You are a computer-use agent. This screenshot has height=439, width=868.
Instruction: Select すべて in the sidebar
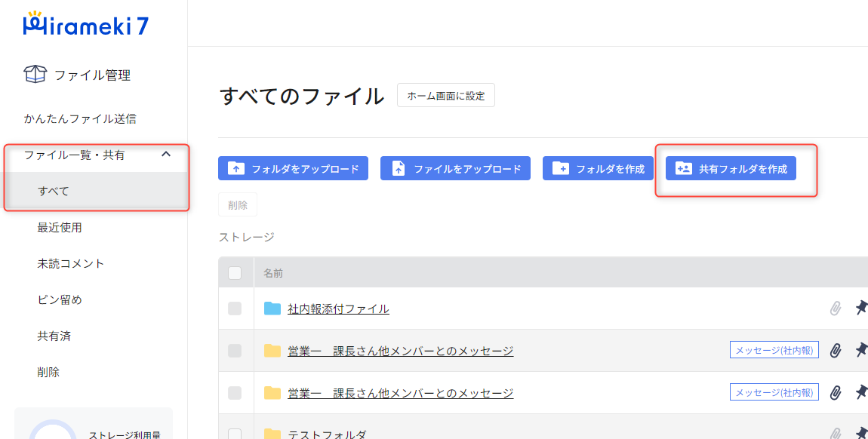94,191
